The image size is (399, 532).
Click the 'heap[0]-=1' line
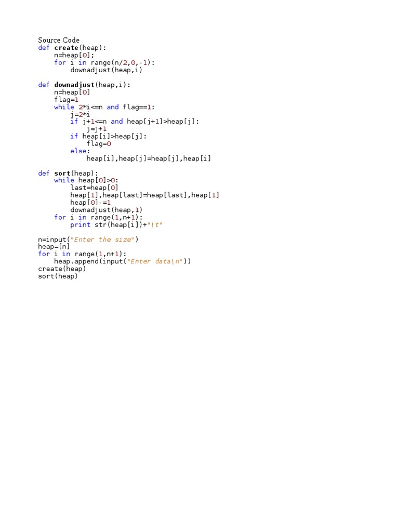[x=90, y=203]
